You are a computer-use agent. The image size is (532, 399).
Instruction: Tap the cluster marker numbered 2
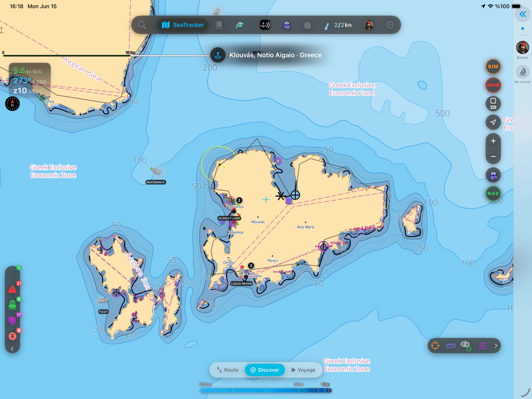click(x=239, y=200)
